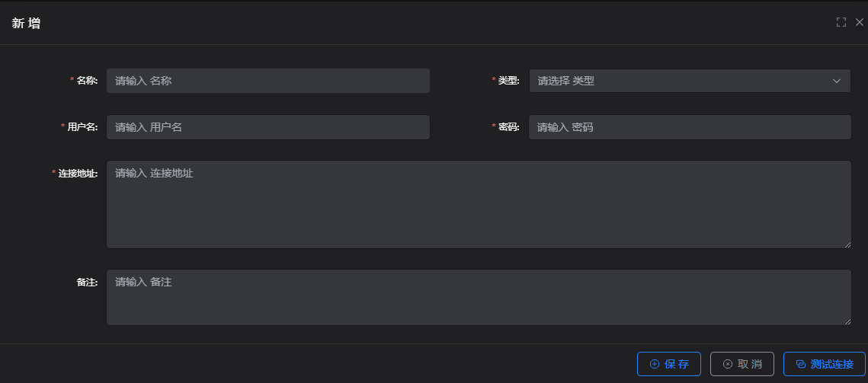Viewport: 868px width, 383px height.
Task: Click the 名称 field label
Action: 87,81
